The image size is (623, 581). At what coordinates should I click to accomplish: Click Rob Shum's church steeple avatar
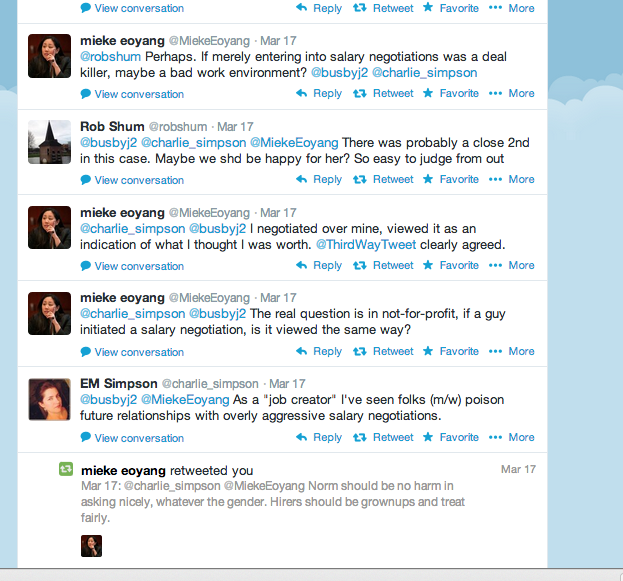pos(49,142)
